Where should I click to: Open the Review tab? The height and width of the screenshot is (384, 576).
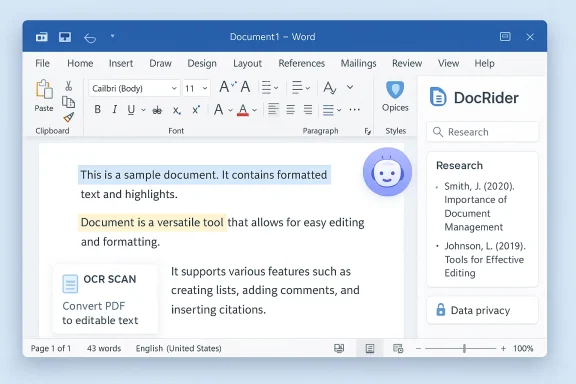407,63
